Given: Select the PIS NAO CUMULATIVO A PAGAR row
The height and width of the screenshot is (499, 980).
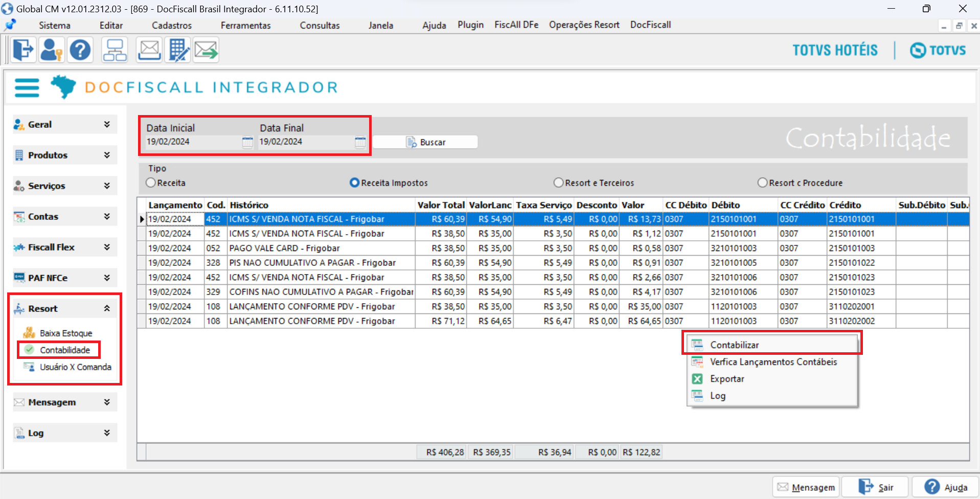Looking at the screenshot, I should click(553, 263).
